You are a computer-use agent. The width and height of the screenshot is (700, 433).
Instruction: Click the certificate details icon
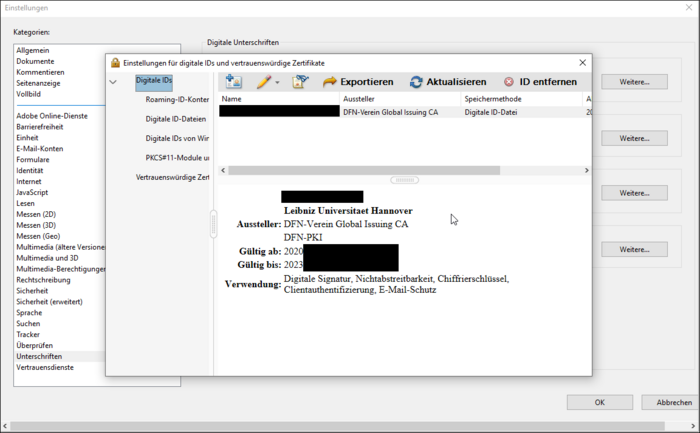(x=300, y=82)
